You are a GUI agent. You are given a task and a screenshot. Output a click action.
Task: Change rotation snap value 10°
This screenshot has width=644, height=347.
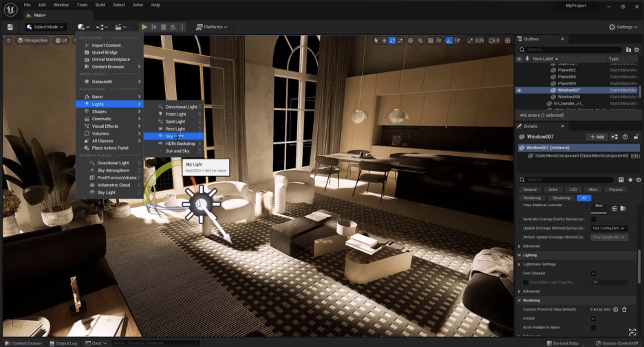click(457, 40)
